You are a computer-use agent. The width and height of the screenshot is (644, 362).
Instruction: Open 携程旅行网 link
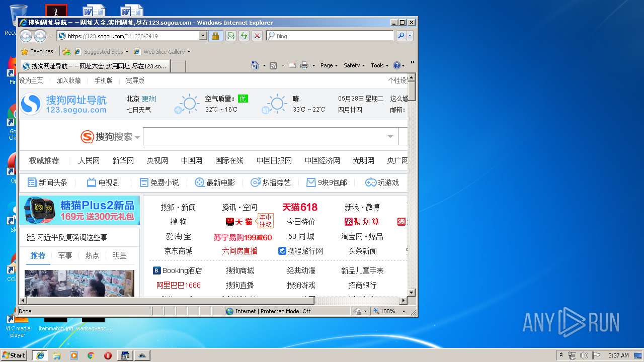[301, 251]
